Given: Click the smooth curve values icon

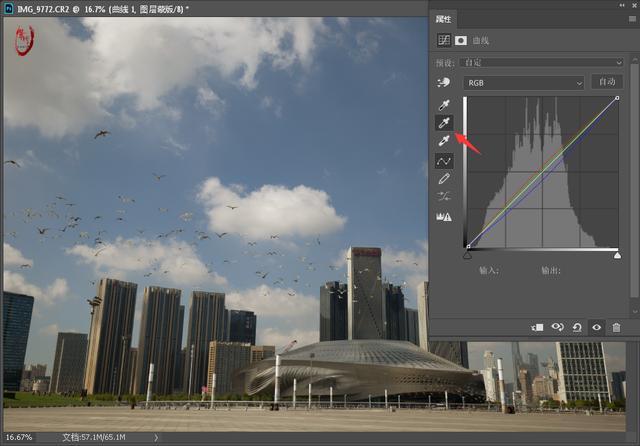Looking at the screenshot, I should [445, 196].
